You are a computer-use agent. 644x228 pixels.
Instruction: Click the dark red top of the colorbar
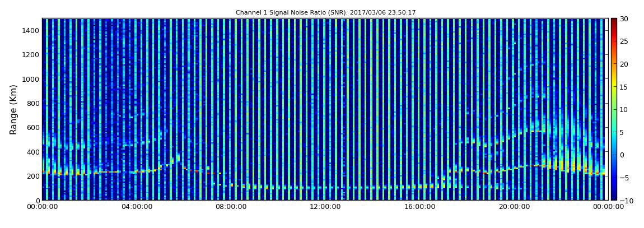coord(614,21)
